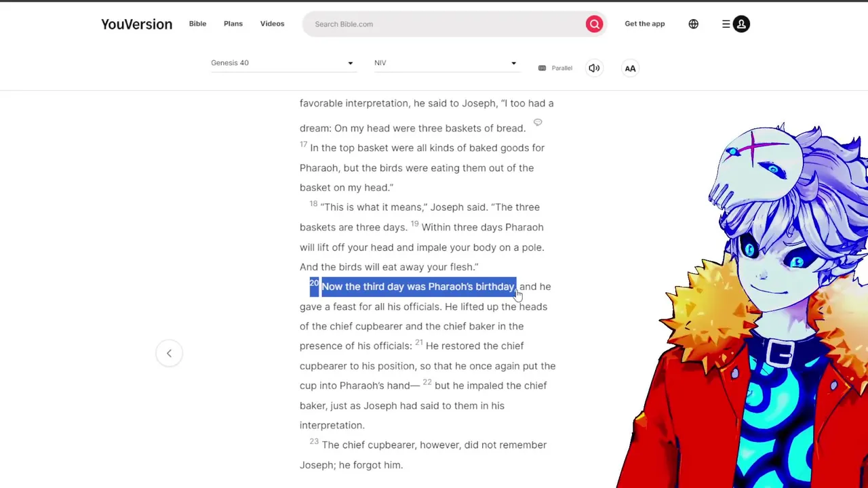This screenshot has width=868, height=488.
Task: Click verse number 22
Action: pos(427,382)
